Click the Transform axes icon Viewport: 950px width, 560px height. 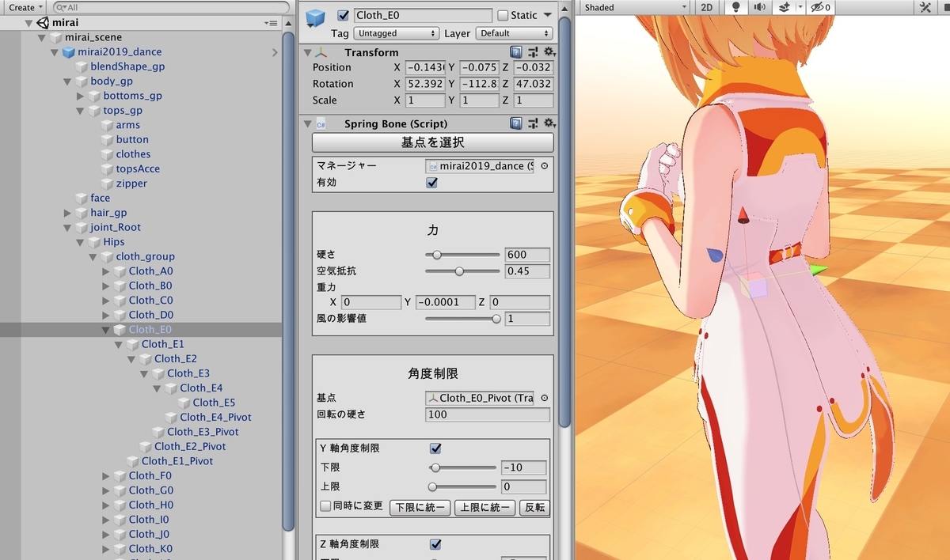pyautogui.click(x=321, y=53)
